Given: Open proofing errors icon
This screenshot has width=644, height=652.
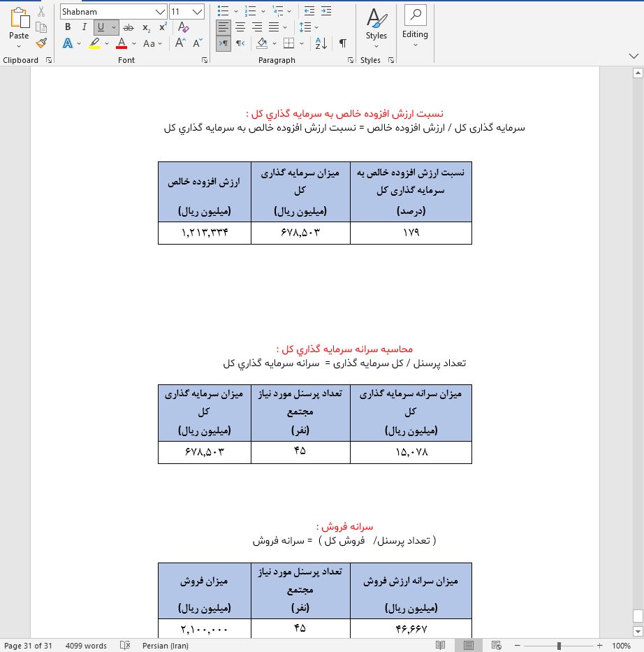Looking at the screenshot, I should point(124,645).
